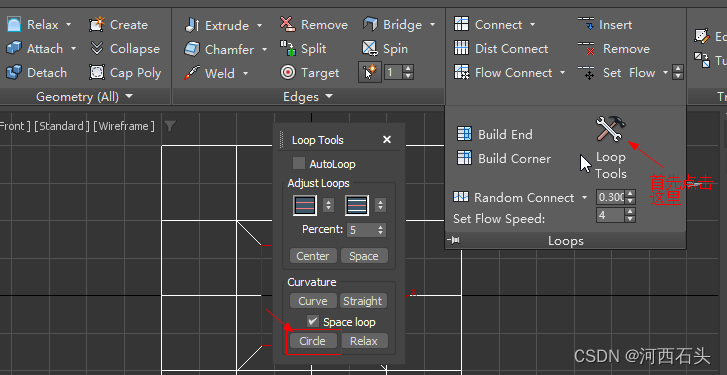Viewport: 727px width, 375px height.
Task: Click the Build End icon
Action: [x=464, y=134]
